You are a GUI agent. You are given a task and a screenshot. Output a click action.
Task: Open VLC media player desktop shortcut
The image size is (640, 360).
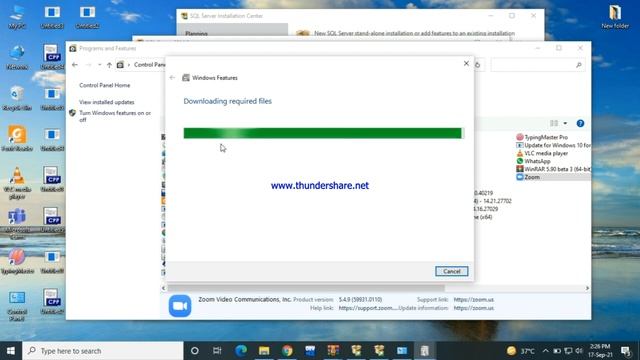(17, 183)
